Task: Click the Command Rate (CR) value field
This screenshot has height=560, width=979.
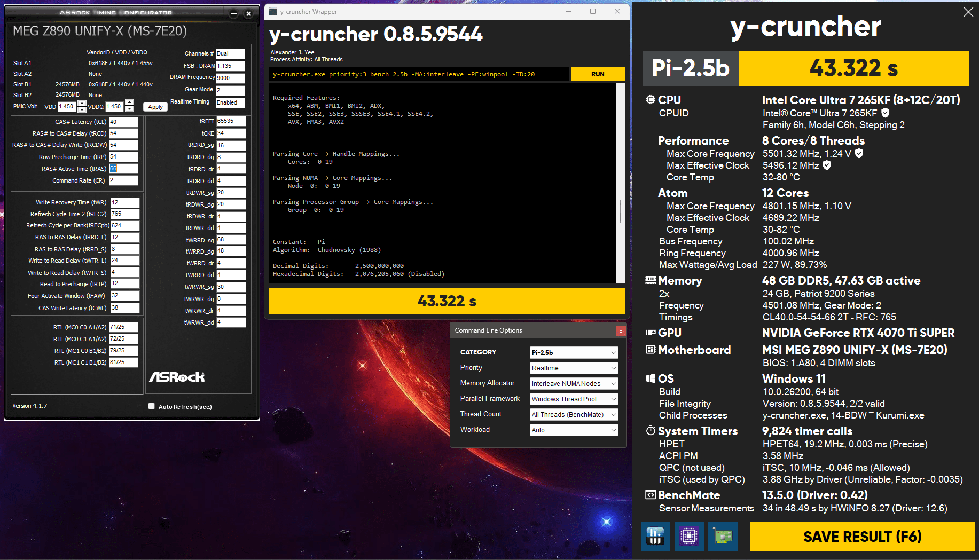Action: point(123,180)
